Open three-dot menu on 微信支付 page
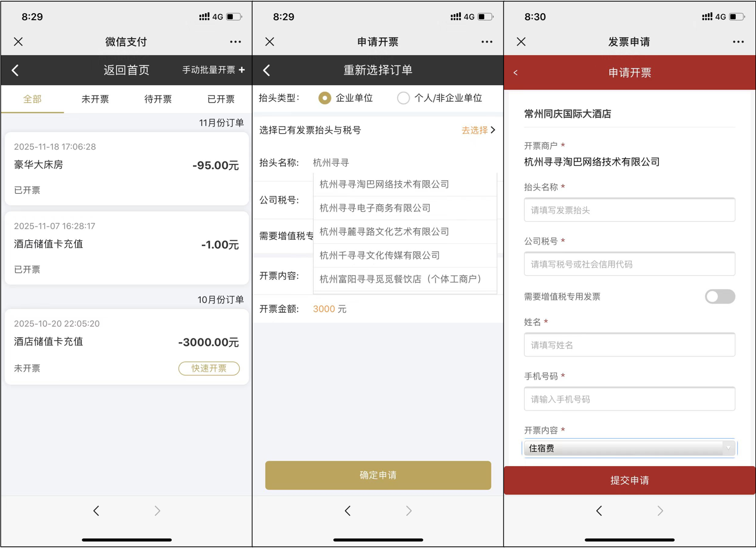The height and width of the screenshot is (548, 756). tap(235, 42)
